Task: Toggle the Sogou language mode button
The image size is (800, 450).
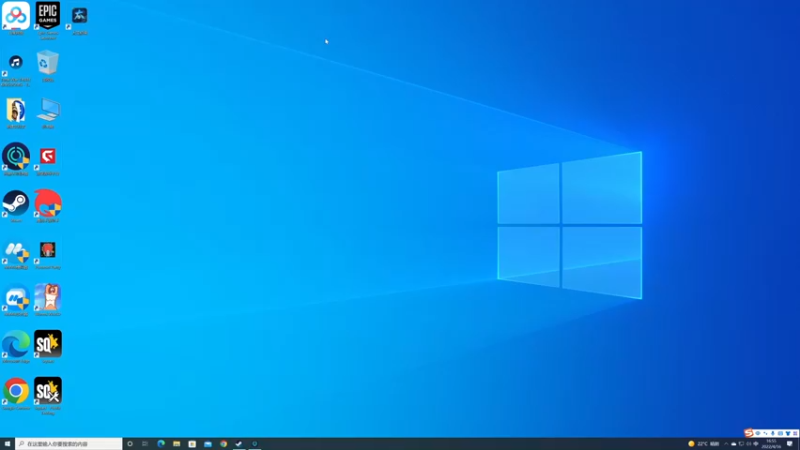Action: [758, 433]
